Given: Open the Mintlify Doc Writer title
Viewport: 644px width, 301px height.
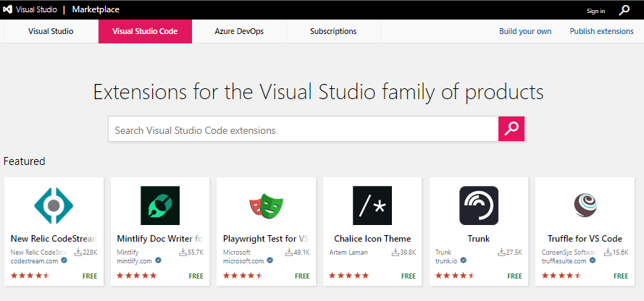Looking at the screenshot, I should click(160, 239).
